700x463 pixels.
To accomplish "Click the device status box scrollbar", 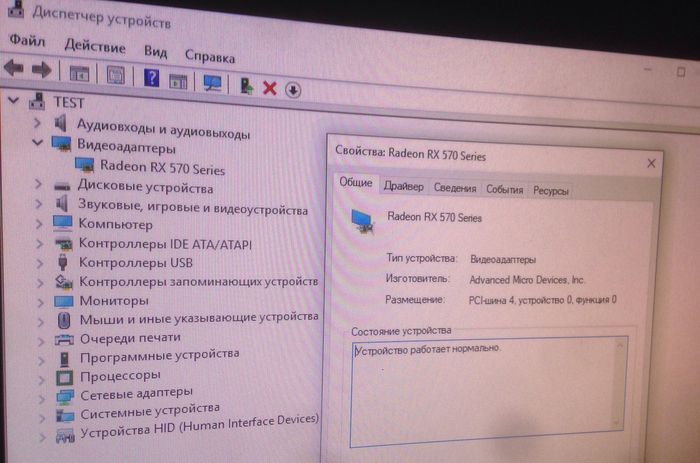I will click(619, 384).
